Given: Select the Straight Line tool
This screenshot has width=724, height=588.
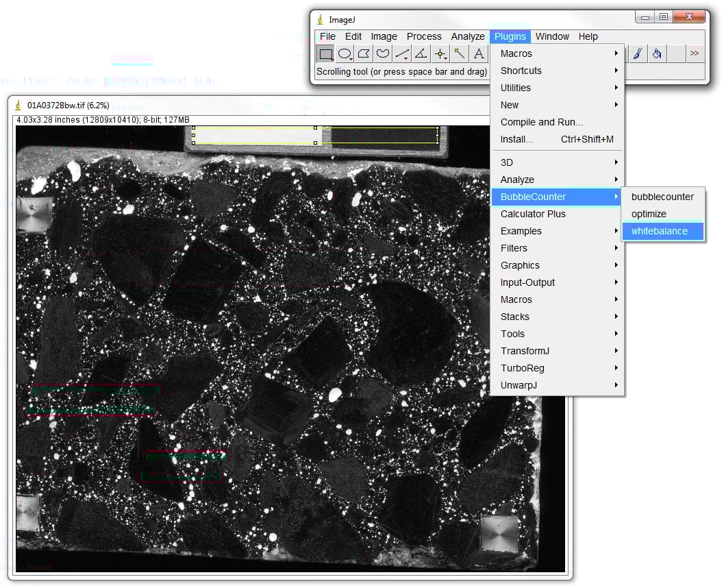Looking at the screenshot, I should (403, 54).
